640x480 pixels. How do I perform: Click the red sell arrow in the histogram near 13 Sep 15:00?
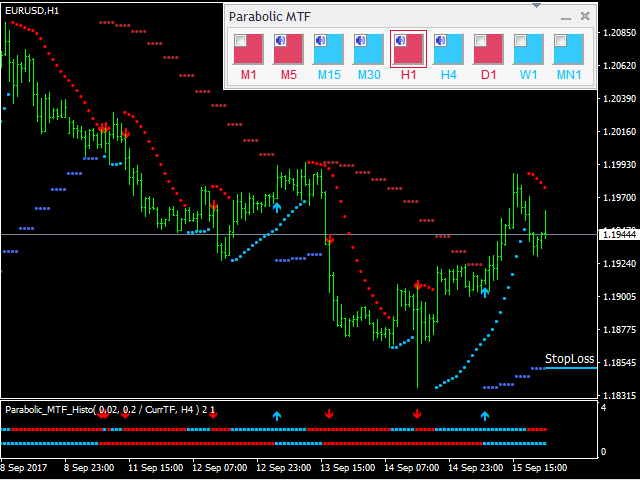pyautogui.click(x=328, y=413)
